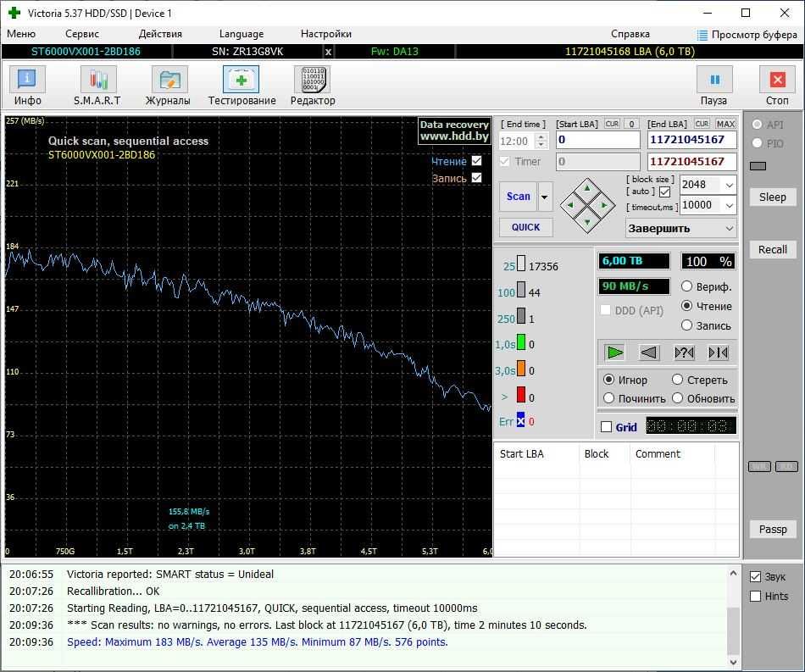Click the play start scan button
The width and height of the screenshot is (805, 672).
click(614, 353)
